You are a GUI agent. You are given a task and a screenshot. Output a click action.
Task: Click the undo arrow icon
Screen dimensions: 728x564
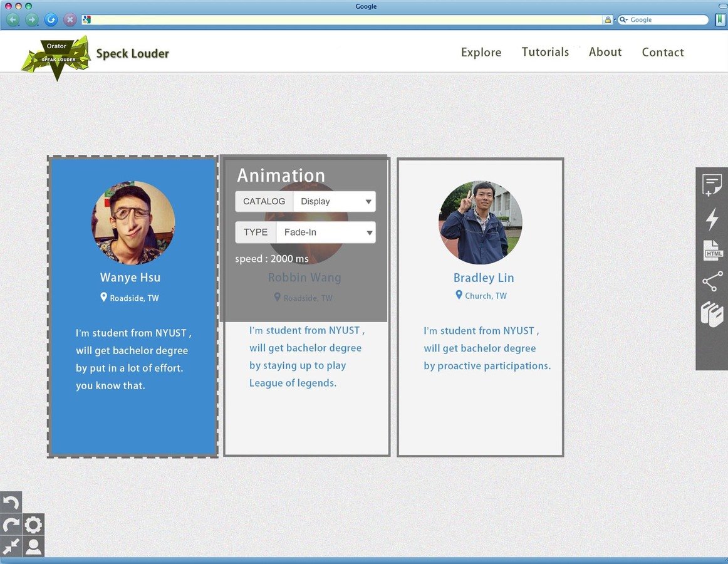11,502
